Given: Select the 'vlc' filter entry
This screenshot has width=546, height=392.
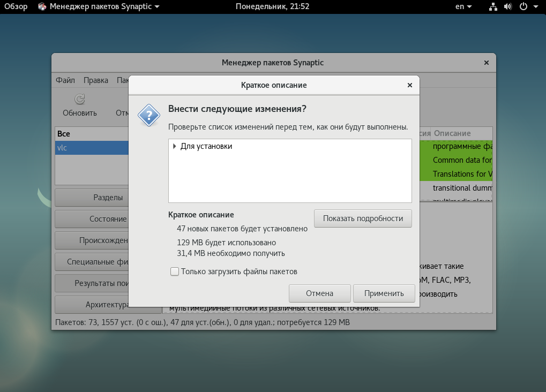Looking at the screenshot, I should click(92, 148).
